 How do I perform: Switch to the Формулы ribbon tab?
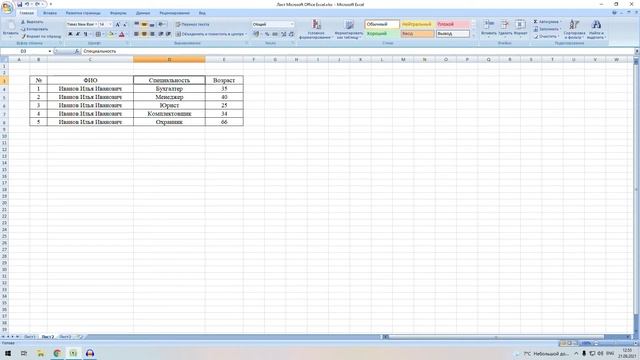point(118,13)
